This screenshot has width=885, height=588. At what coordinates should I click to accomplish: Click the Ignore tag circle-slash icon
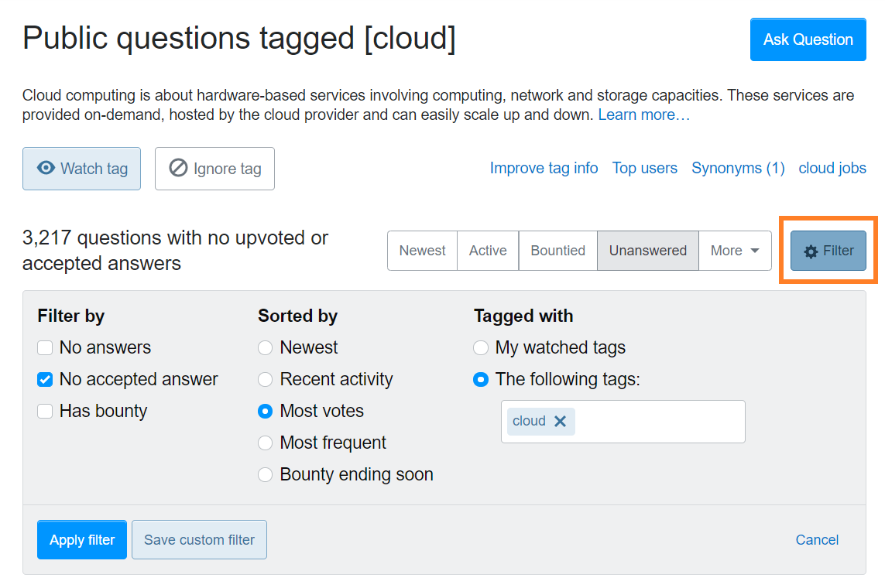178,168
